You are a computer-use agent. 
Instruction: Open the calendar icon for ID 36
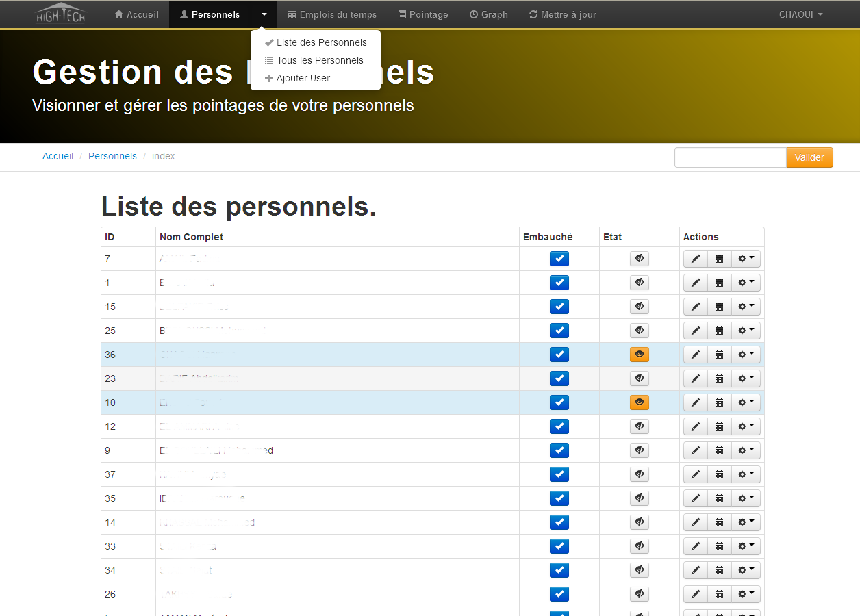(x=719, y=355)
